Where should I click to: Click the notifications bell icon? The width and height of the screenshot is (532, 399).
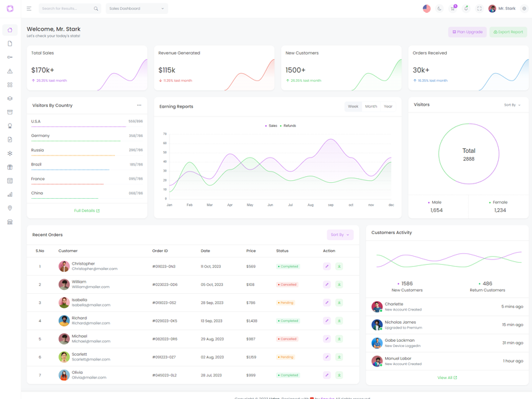tap(466, 9)
